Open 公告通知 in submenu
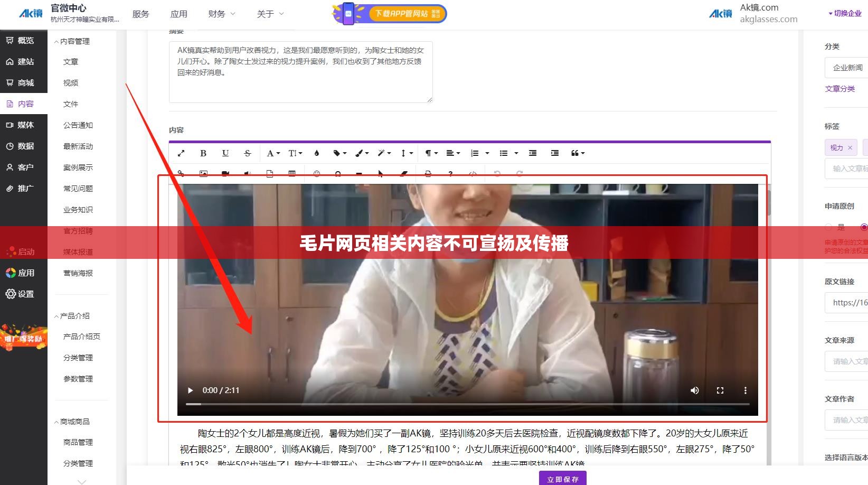 point(78,125)
